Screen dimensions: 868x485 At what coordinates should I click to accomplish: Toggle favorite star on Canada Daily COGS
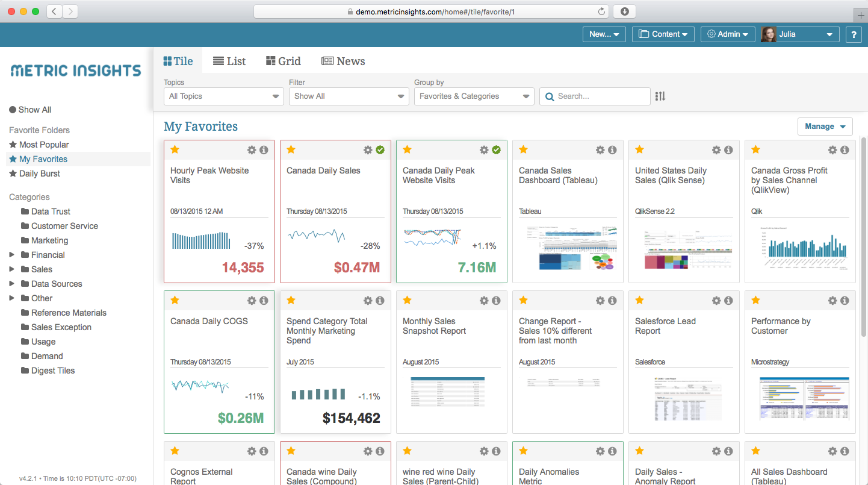[x=175, y=300]
